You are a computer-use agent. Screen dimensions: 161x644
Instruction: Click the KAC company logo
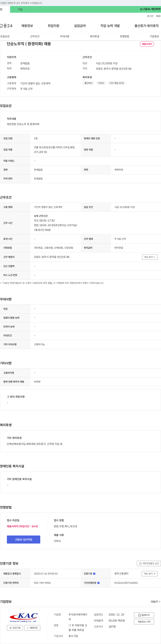(23, 617)
